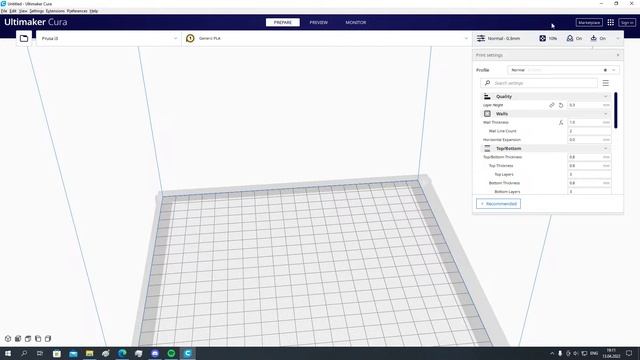Image resolution: width=640 pixels, height=360 pixels.
Task: Collapse the Walls section
Action: 606,114
